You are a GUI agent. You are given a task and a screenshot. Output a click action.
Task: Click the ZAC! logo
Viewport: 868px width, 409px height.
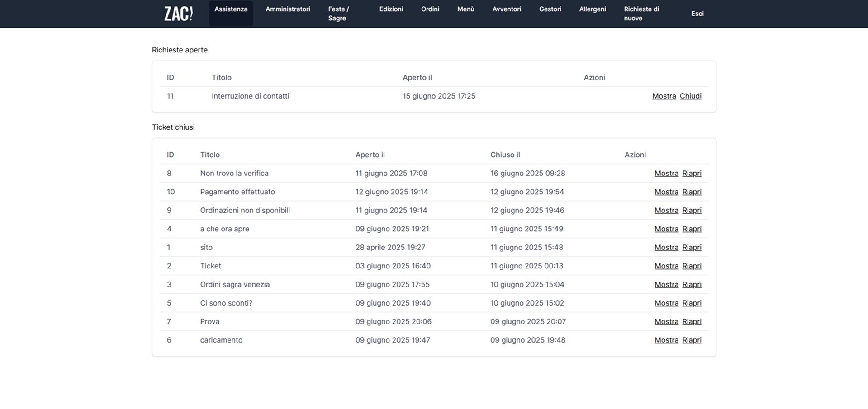point(179,14)
